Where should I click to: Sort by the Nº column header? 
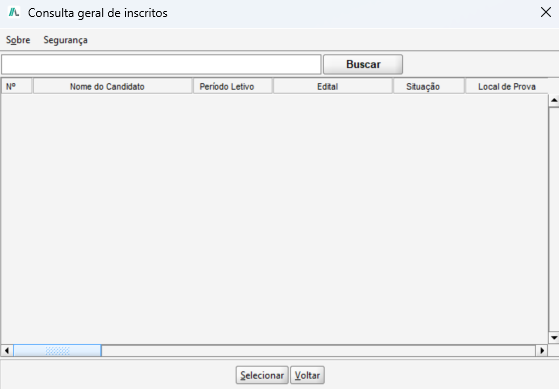(17, 86)
